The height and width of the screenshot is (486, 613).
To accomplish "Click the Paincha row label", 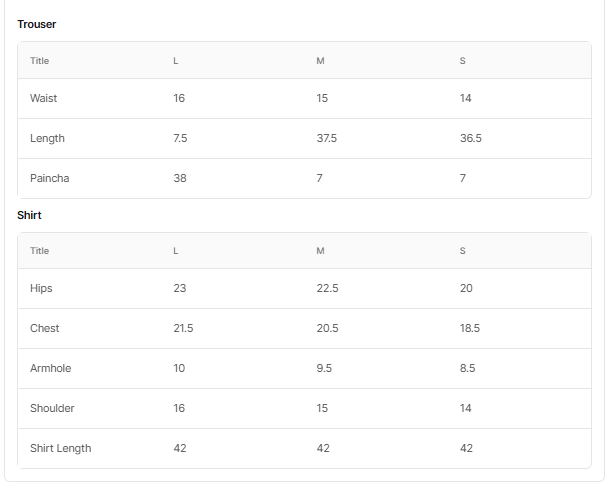I will (50, 178).
